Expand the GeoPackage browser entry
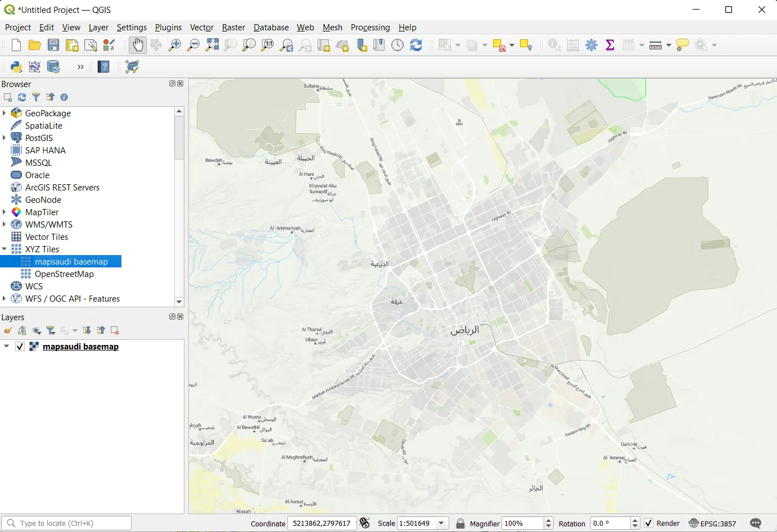This screenshot has height=532, width=777. [5, 113]
